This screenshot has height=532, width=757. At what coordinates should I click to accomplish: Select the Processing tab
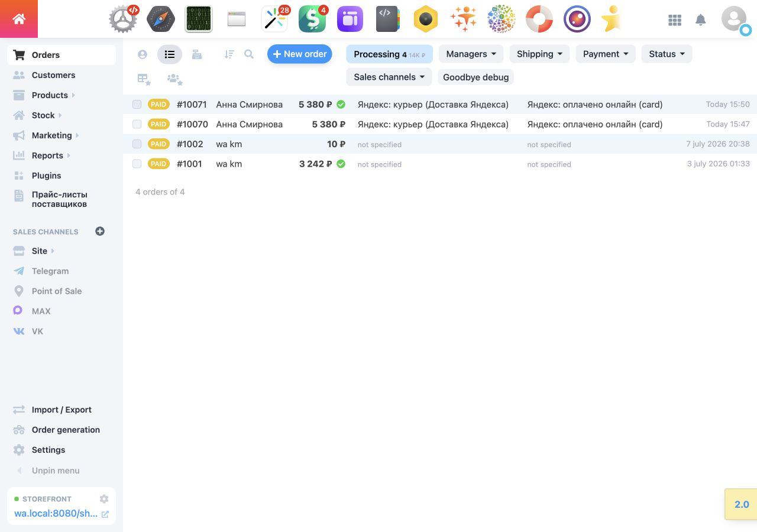(x=389, y=54)
